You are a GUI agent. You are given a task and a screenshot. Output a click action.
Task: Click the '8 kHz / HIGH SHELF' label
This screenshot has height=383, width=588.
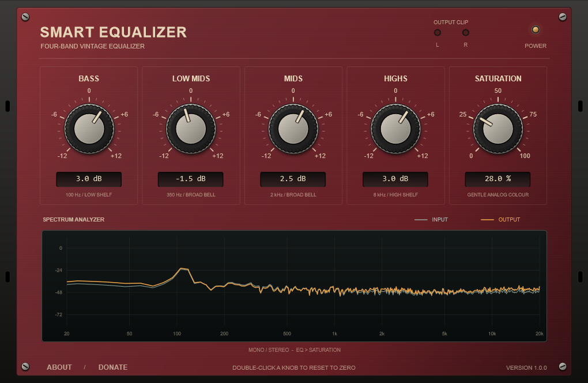coord(395,195)
